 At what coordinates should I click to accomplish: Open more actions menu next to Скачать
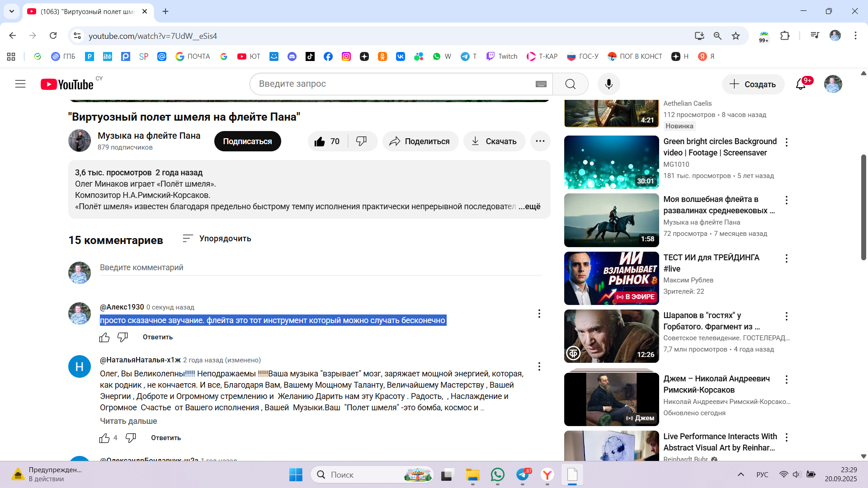click(x=540, y=141)
